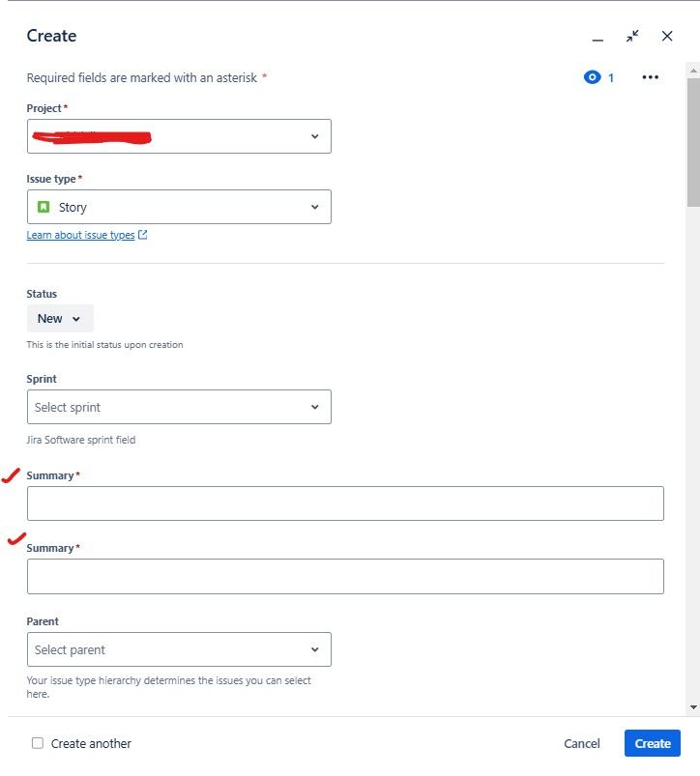Click the blue Create button
Viewport: 700px width, 776px height.
[652, 743]
